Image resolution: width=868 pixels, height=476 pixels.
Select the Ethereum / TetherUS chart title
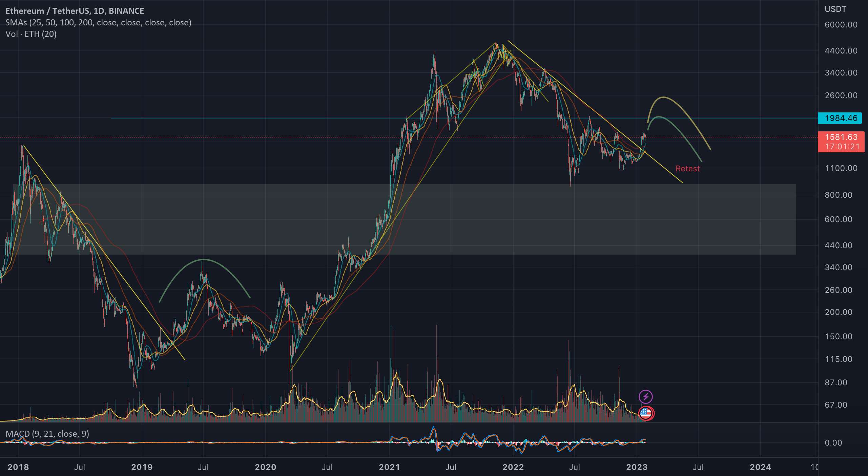point(75,11)
